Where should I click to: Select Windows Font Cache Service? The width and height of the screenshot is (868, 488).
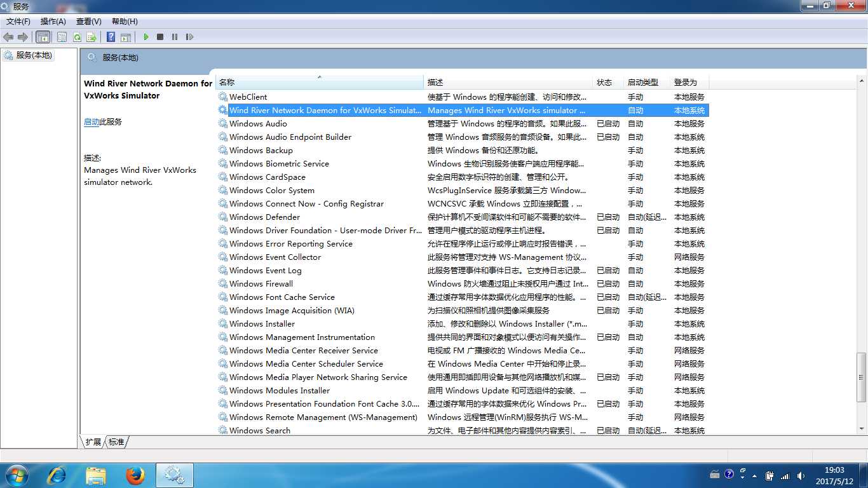point(462,297)
